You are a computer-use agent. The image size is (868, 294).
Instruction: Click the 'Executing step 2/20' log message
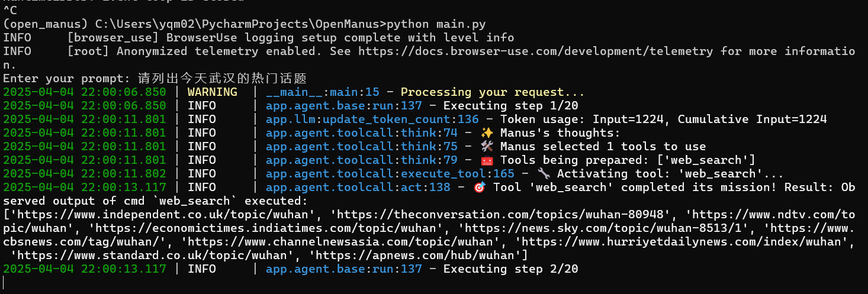click(x=510, y=269)
